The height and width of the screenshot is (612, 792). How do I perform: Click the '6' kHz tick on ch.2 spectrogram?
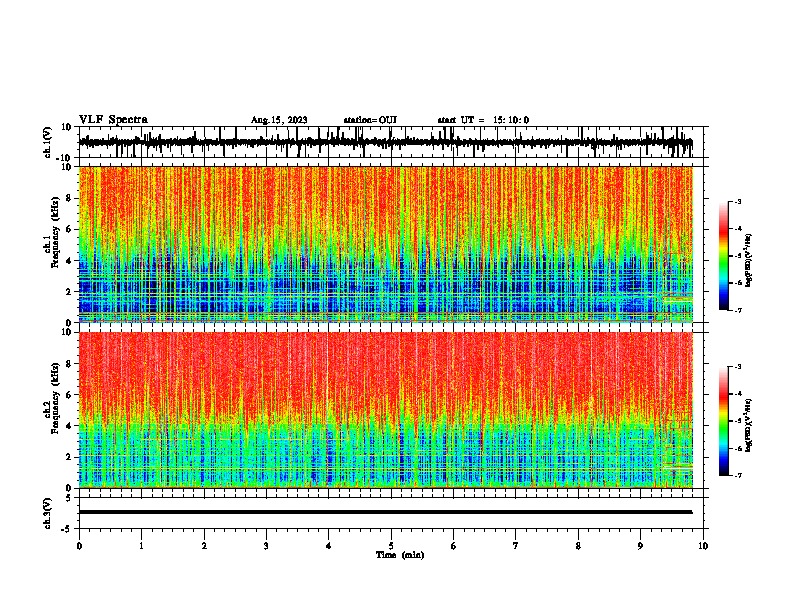tap(69, 395)
